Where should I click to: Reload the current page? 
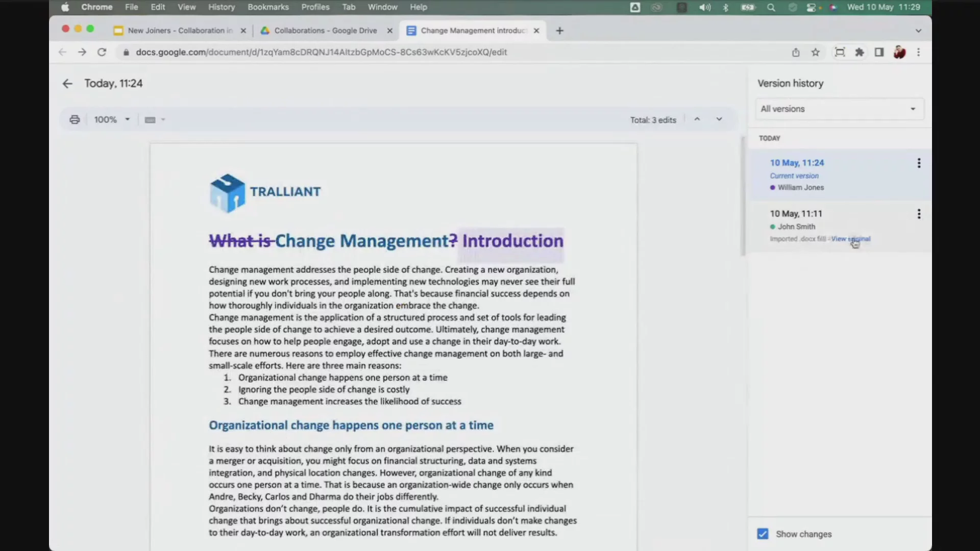(102, 52)
